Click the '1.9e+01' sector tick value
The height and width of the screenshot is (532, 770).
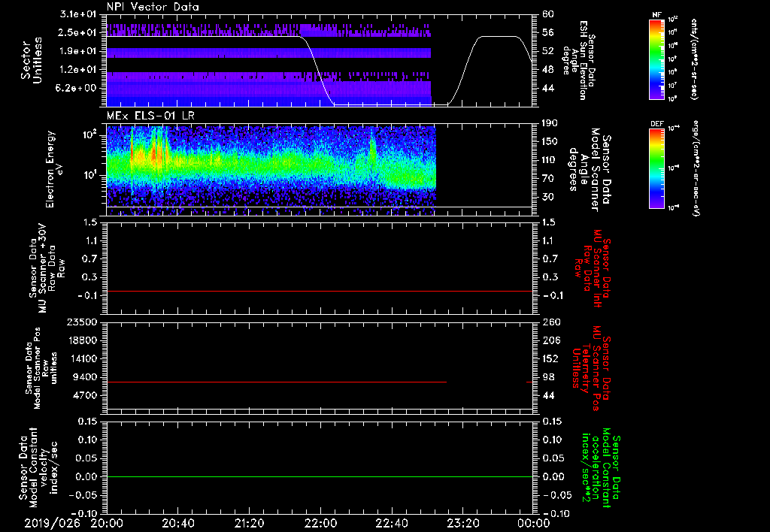point(78,51)
